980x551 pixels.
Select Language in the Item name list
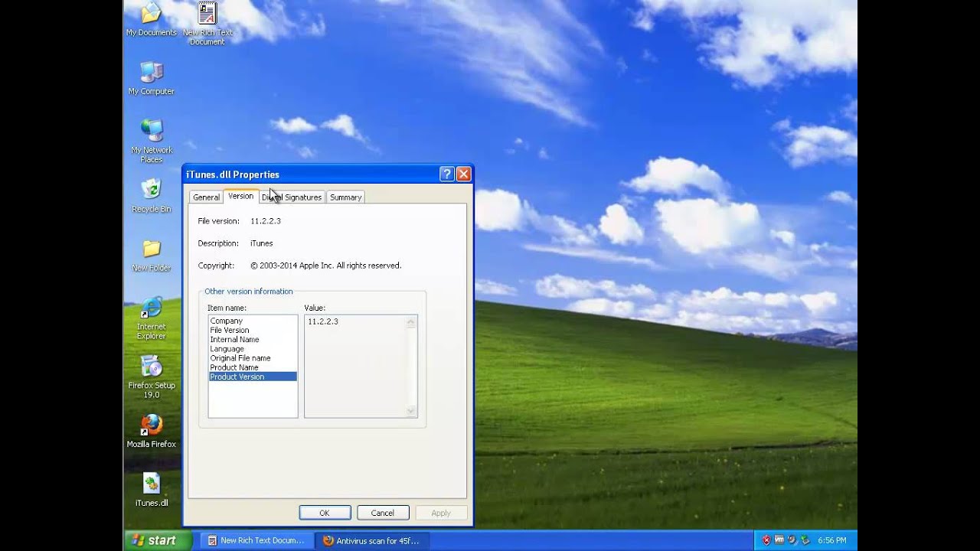(x=253, y=348)
